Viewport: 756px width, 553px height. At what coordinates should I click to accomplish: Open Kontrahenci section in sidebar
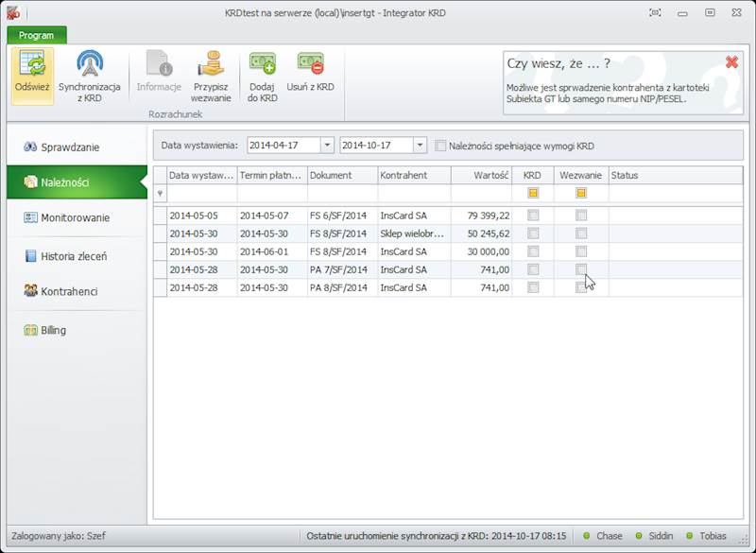point(77,292)
